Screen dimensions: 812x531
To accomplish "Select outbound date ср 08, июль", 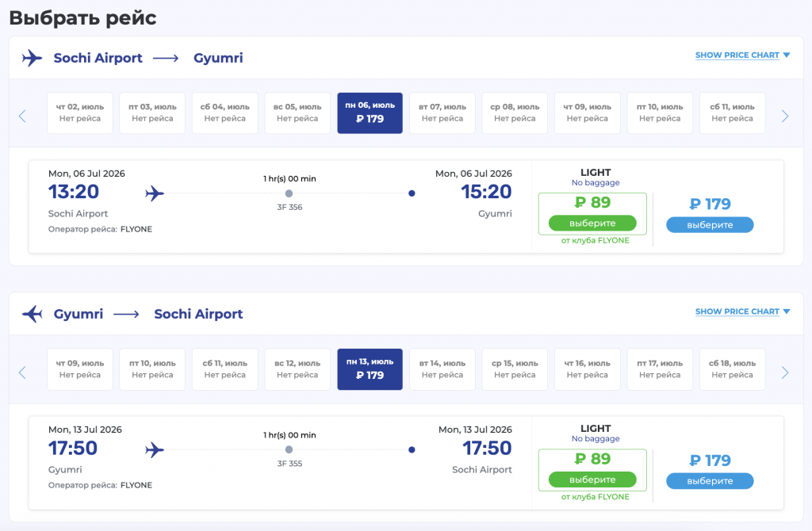I will click(515, 113).
